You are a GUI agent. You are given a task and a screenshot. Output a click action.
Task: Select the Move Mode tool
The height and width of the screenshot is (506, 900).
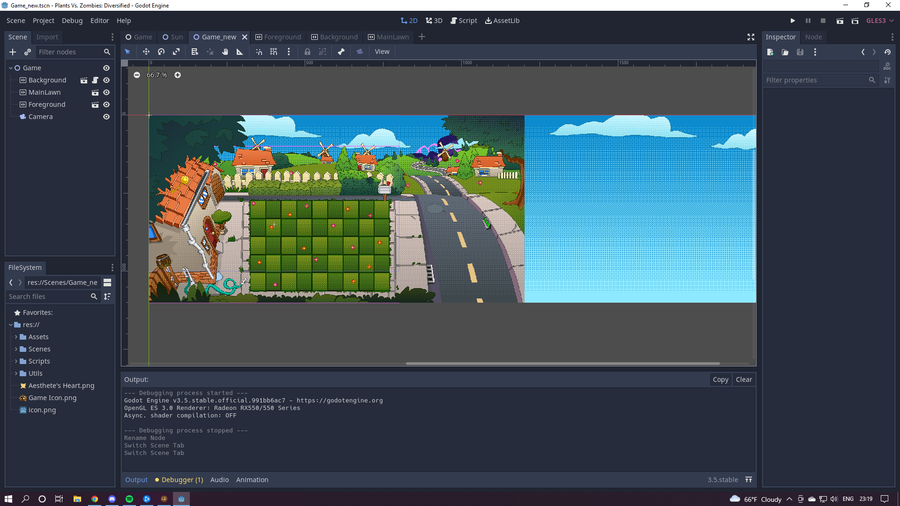coord(146,52)
